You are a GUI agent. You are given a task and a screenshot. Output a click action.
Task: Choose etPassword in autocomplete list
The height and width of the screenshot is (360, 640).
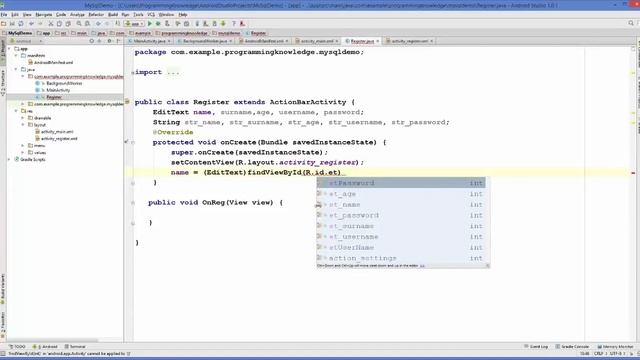tap(401, 183)
